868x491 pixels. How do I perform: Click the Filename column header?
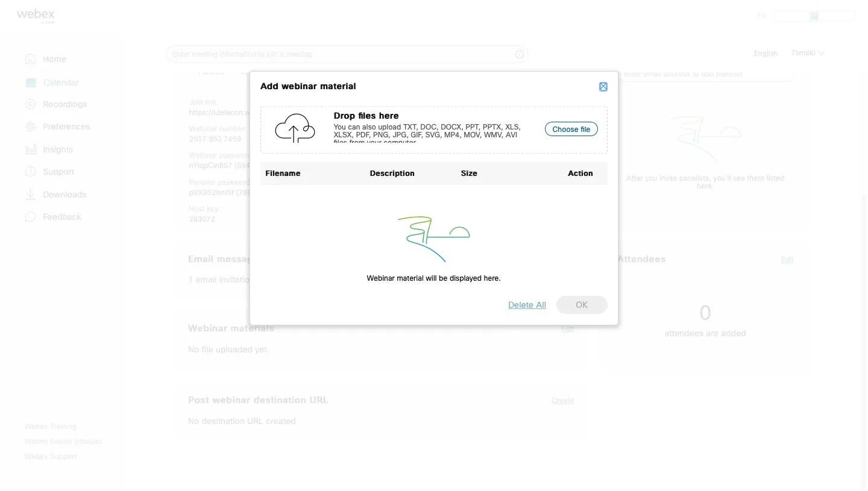point(283,174)
